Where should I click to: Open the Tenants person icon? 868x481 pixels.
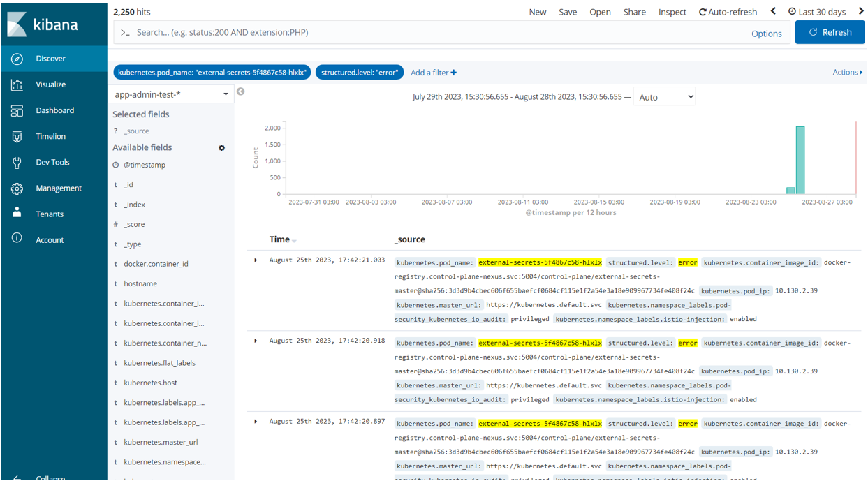click(17, 214)
